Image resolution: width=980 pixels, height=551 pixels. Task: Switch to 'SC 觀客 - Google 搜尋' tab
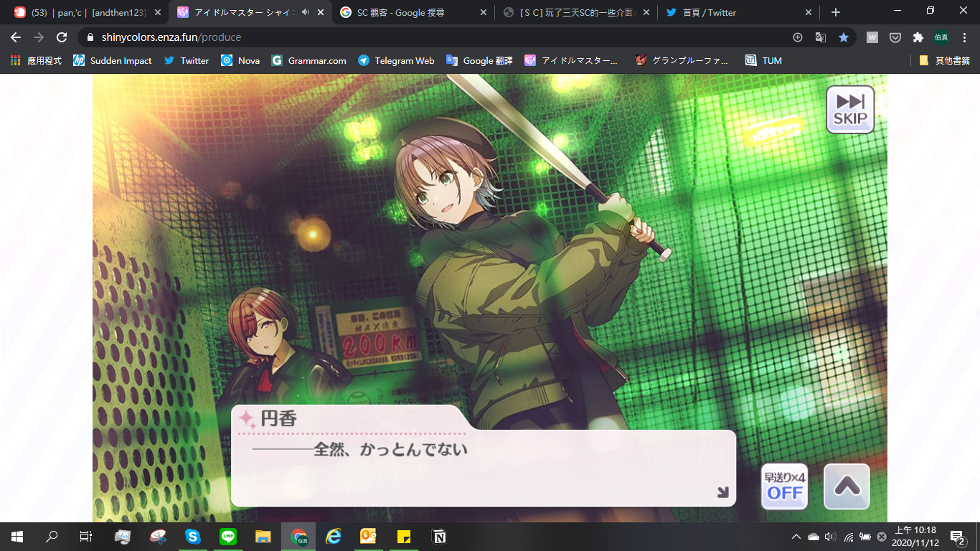point(412,12)
